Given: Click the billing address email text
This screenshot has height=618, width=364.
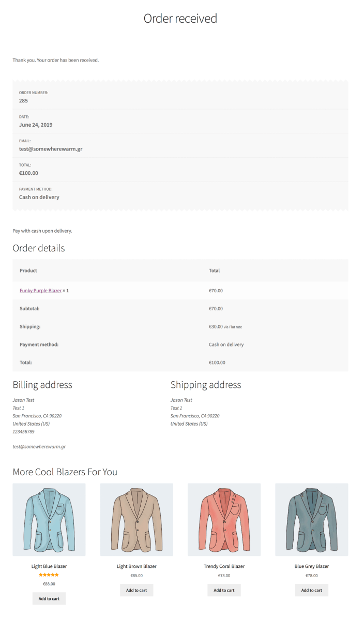Looking at the screenshot, I should [39, 447].
